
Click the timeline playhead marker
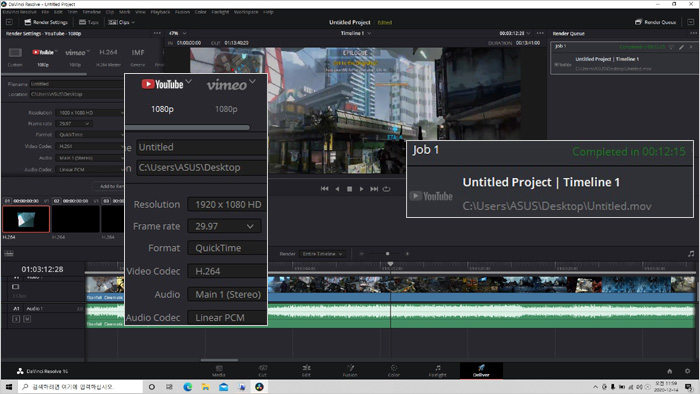tap(390, 264)
